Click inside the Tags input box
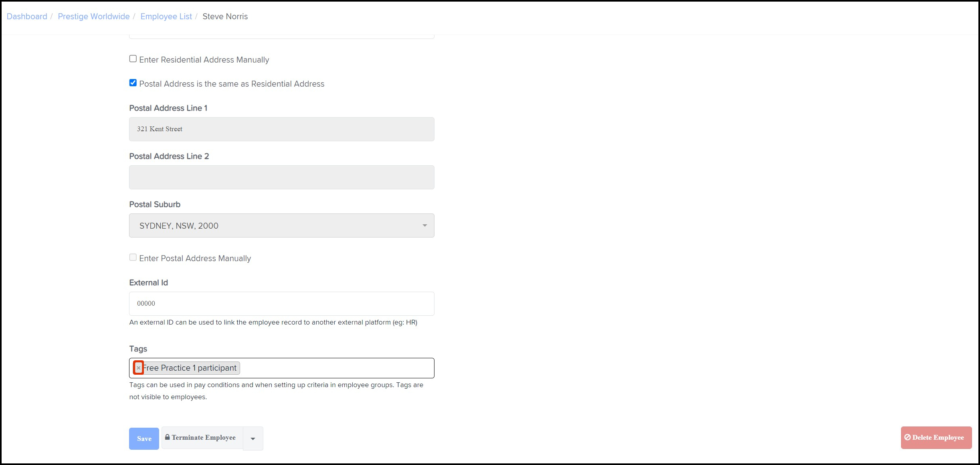The image size is (980, 465). [x=337, y=368]
